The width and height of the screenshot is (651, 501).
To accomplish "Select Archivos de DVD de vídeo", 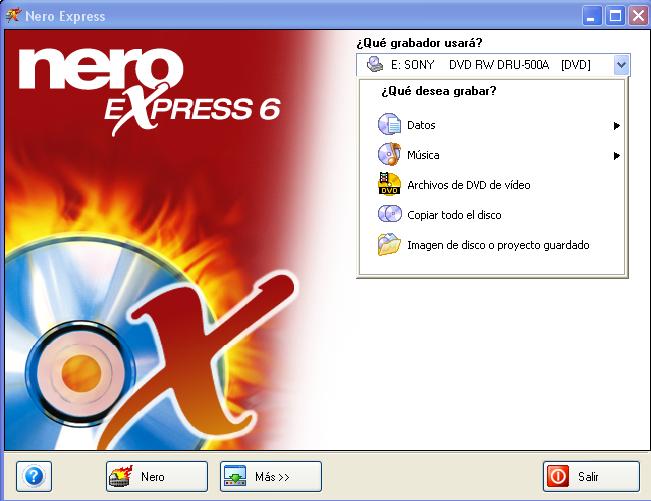I will coord(469,185).
